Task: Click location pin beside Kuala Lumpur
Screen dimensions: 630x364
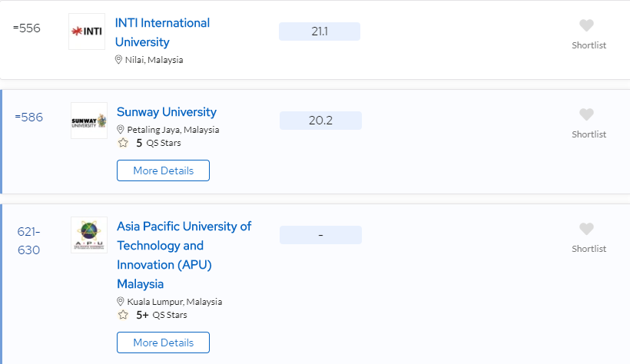Action: (120, 301)
